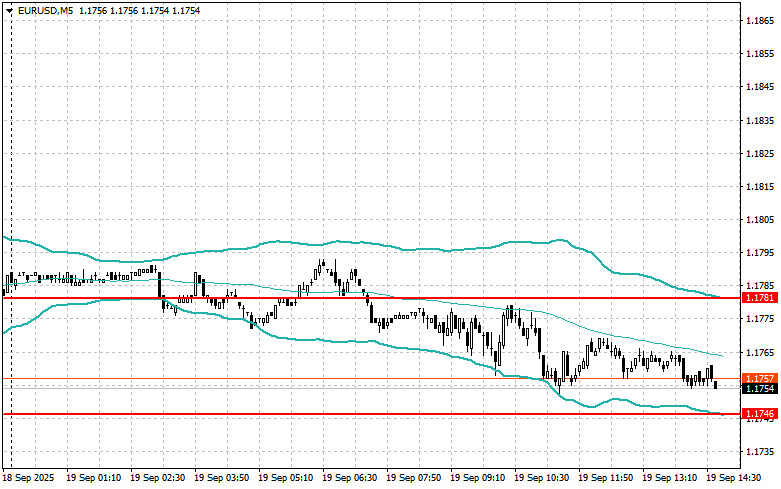Image resolution: width=781 pixels, height=489 pixels.
Task: Click the 1.1815 price axis label
Action: 760,187
